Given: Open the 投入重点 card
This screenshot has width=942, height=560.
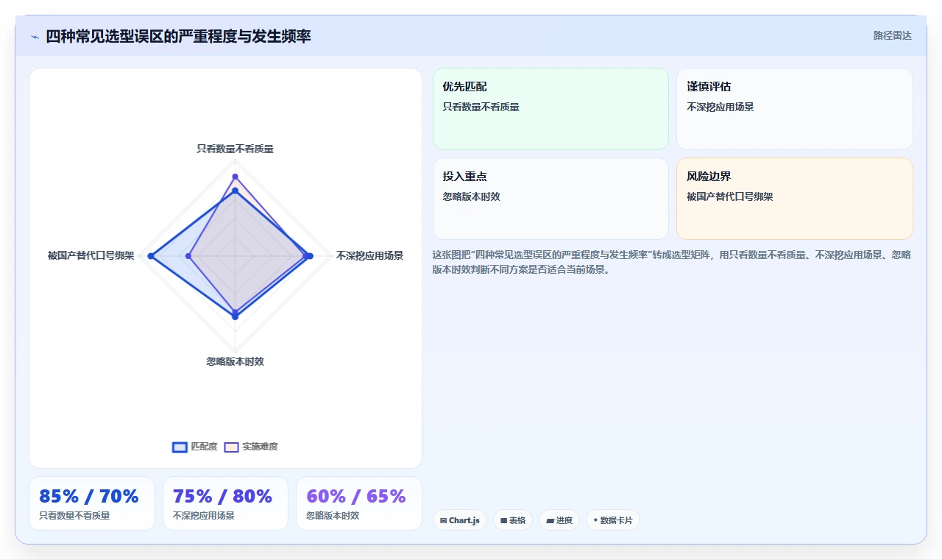Looking at the screenshot, I should [550, 199].
